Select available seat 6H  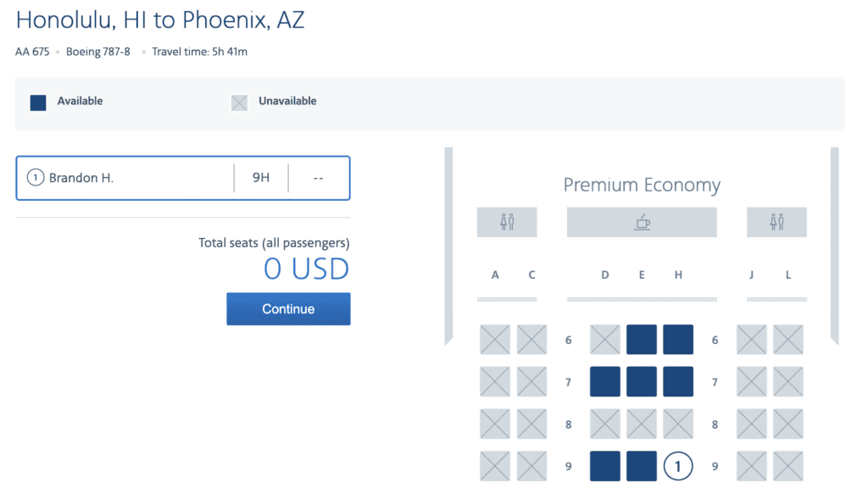coord(678,340)
